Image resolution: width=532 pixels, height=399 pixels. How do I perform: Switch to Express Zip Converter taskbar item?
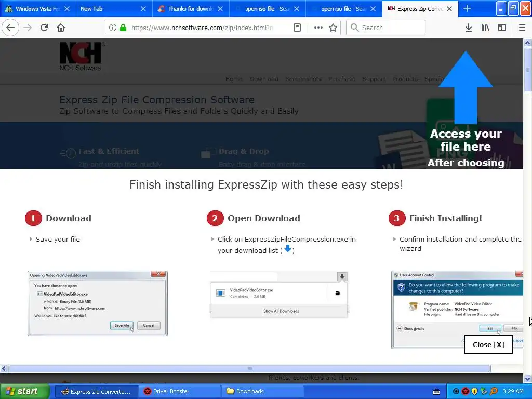[x=96, y=392]
